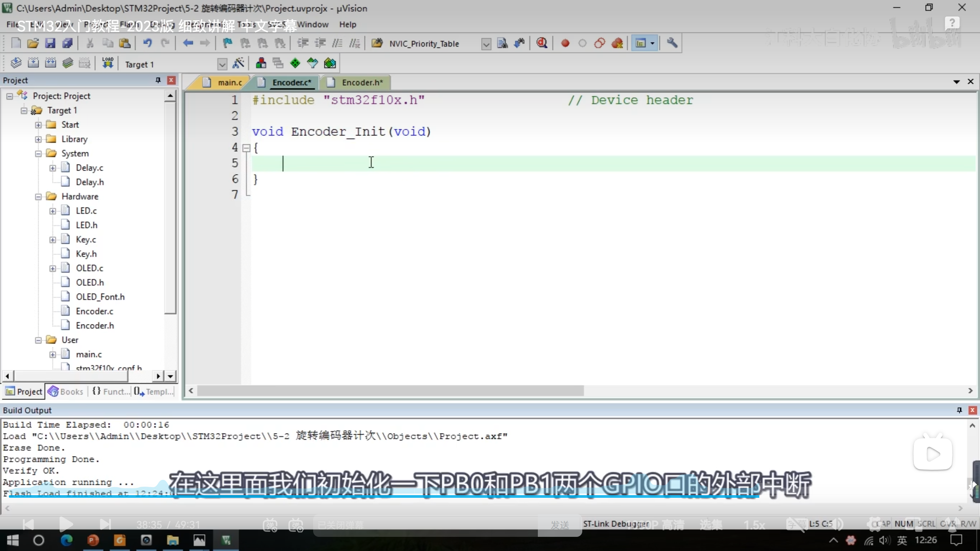Open the file folder icon in toolbar
This screenshot has width=980, height=551.
click(33, 43)
